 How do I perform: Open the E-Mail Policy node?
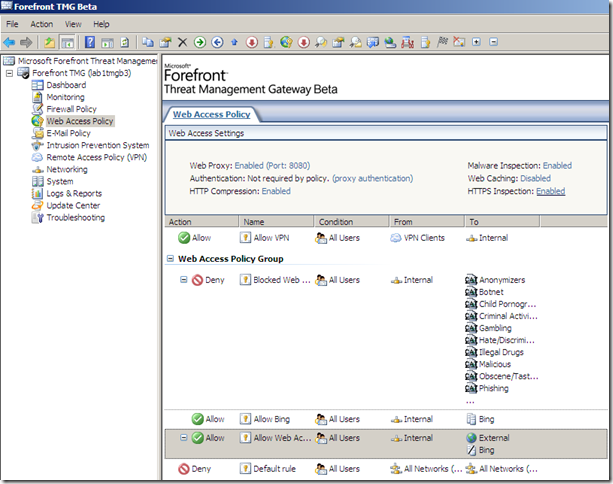tap(68, 133)
